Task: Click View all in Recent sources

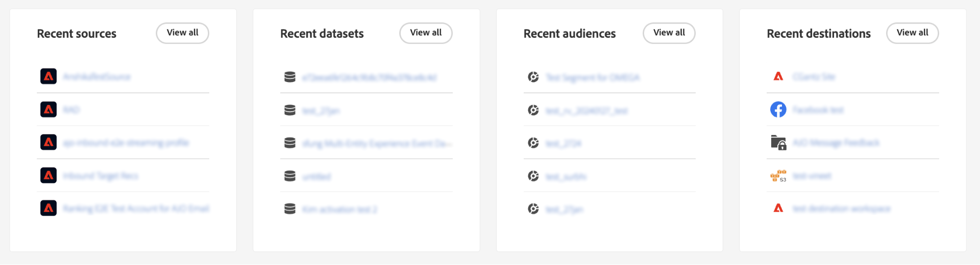Action: tap(182, 33)
